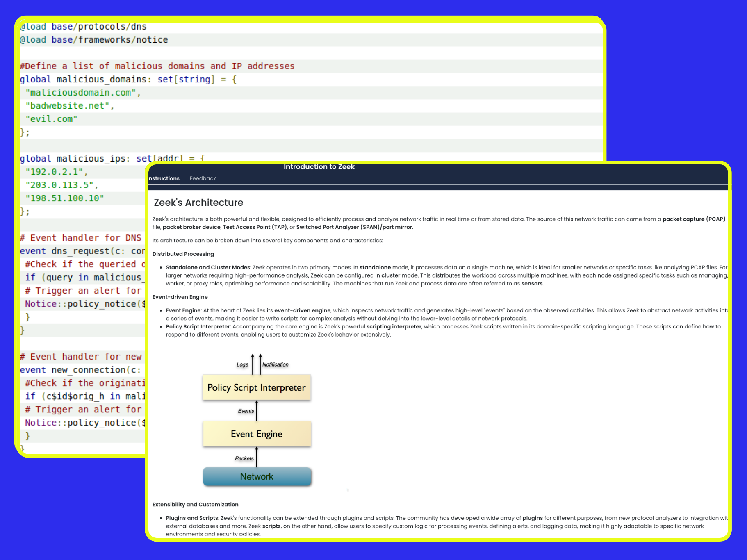Click the blue Network diagram box
747x560 pixels.
click(x=257, y=476)
